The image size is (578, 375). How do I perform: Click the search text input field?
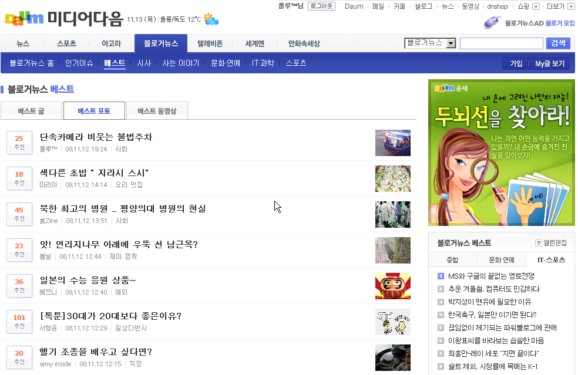502,43
